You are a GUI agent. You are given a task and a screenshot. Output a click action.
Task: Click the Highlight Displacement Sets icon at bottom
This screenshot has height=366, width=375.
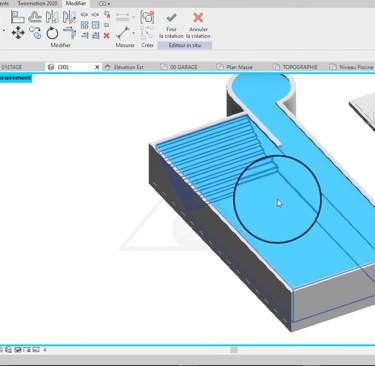tap(27, 350)
